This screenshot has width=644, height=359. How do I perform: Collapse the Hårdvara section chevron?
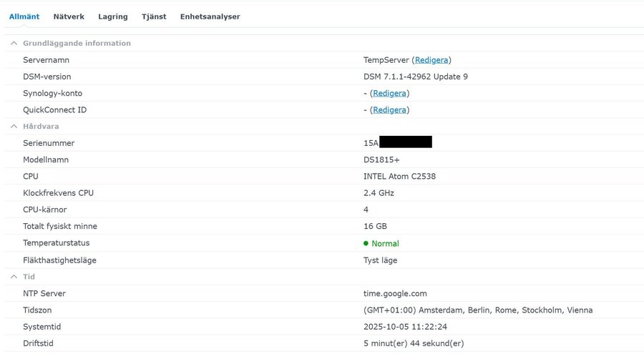pos(13,127)
